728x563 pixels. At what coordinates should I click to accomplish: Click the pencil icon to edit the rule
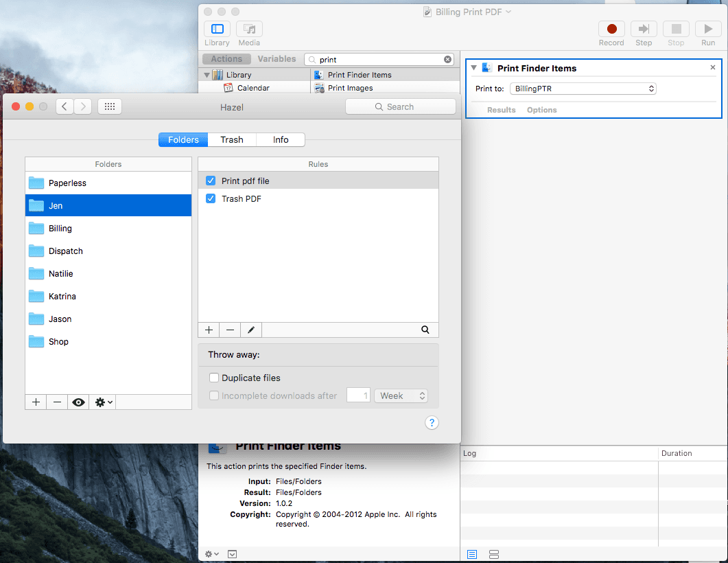(x=251, y=330)
